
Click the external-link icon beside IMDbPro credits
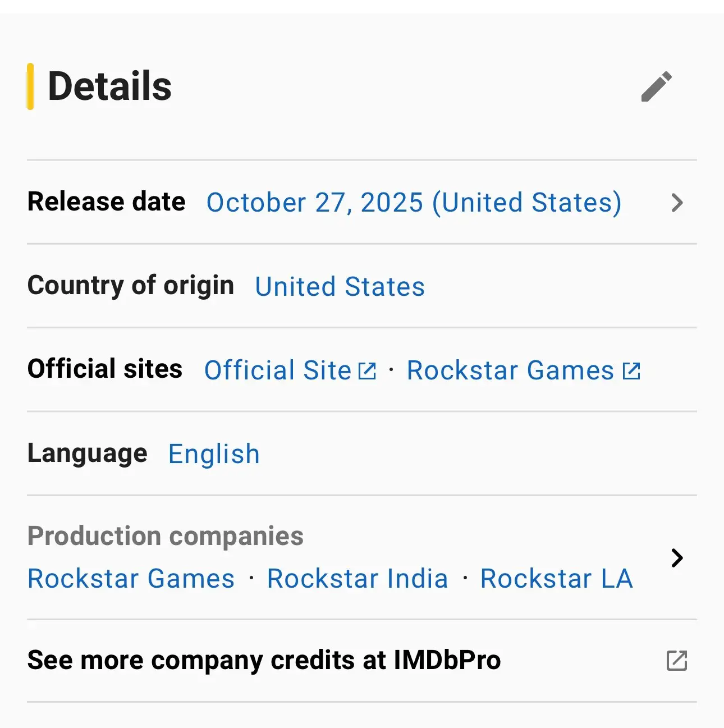point(677,661)
